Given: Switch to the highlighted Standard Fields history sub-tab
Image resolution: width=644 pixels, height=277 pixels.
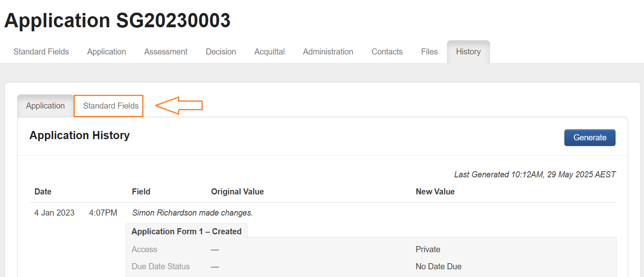Looking at the screenshot, I should (x=111, y=106).
